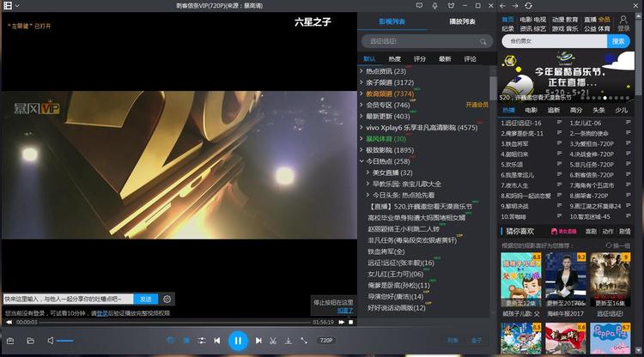
Task: Pause the video with the blue button
Action: tap(238, 341)
